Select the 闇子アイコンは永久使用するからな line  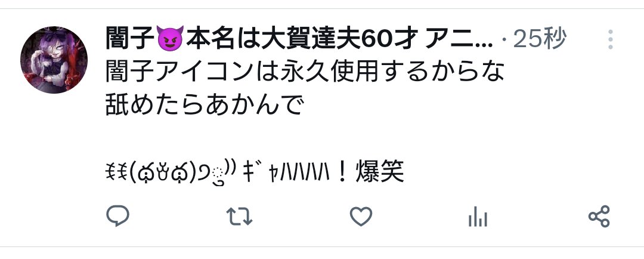305,72
